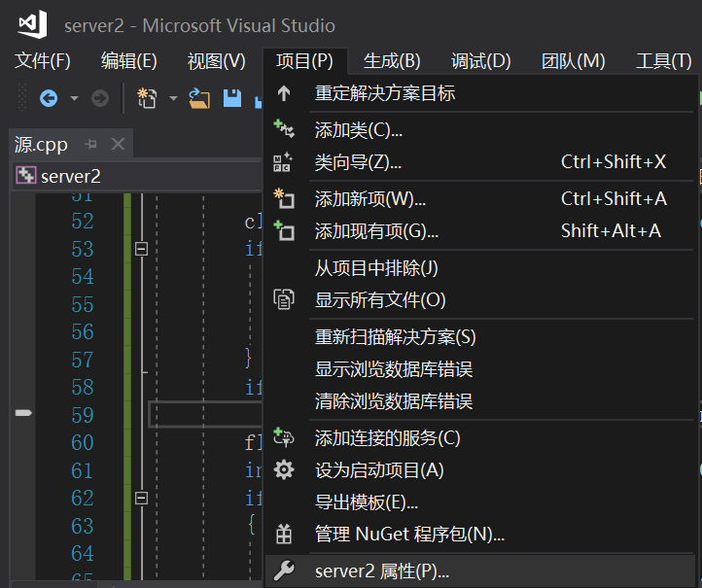Viewport: 702px width, 588px height.
Task: Click the add new item icon
Action: tap(284, 198)
